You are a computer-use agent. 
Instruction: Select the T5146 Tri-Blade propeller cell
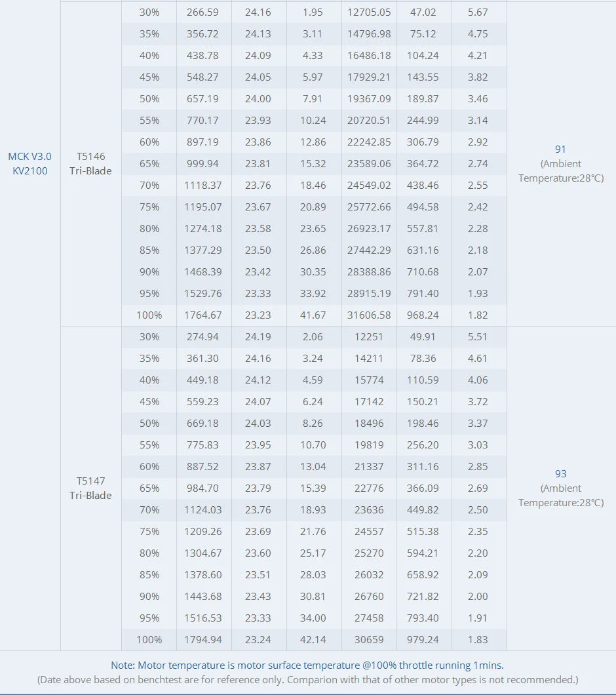90,163
